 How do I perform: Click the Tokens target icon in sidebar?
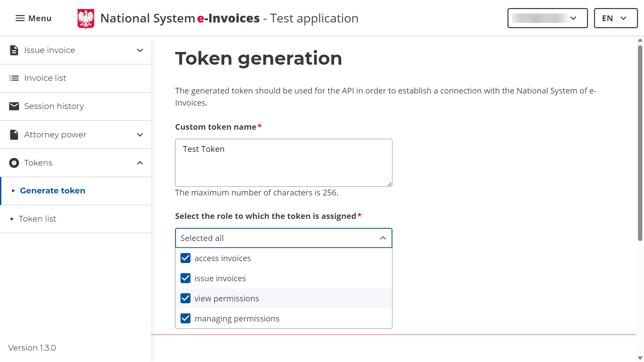coord(14,163)
